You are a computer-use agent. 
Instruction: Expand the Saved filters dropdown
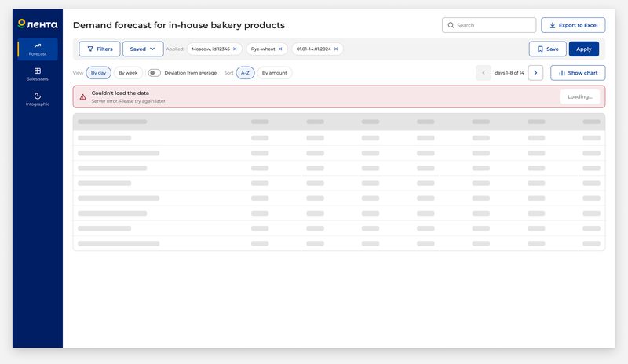click(x=143, y=49)
